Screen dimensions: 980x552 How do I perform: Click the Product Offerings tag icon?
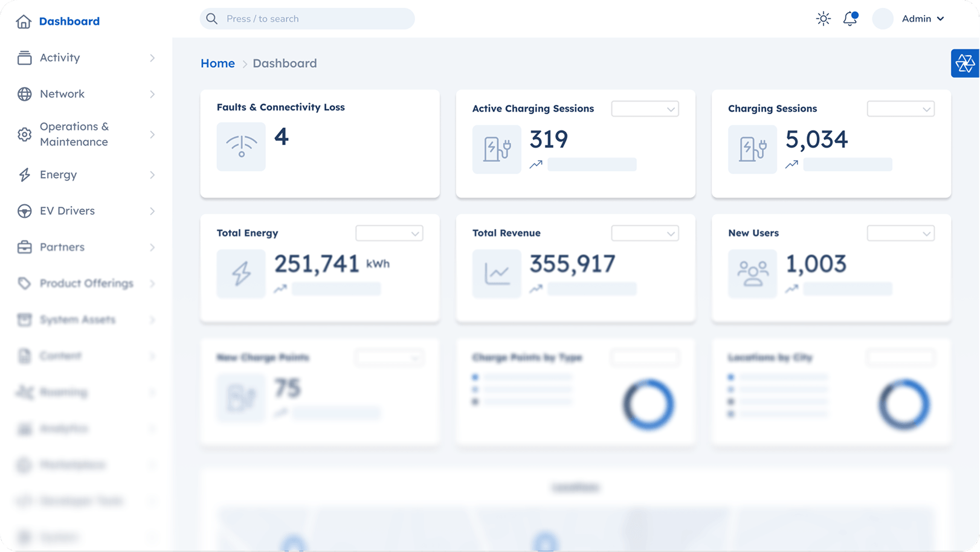[x=24, y=284]
